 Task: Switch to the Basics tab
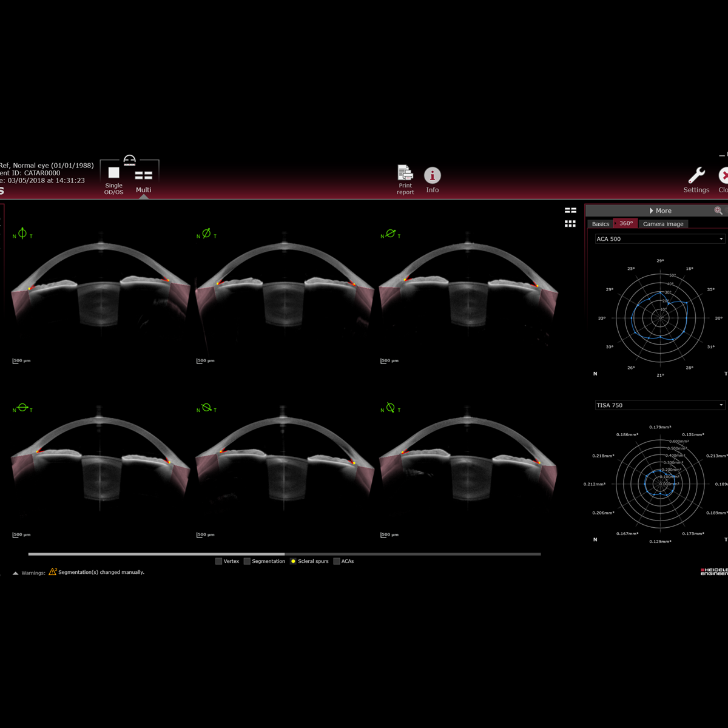tap(600, 224)
